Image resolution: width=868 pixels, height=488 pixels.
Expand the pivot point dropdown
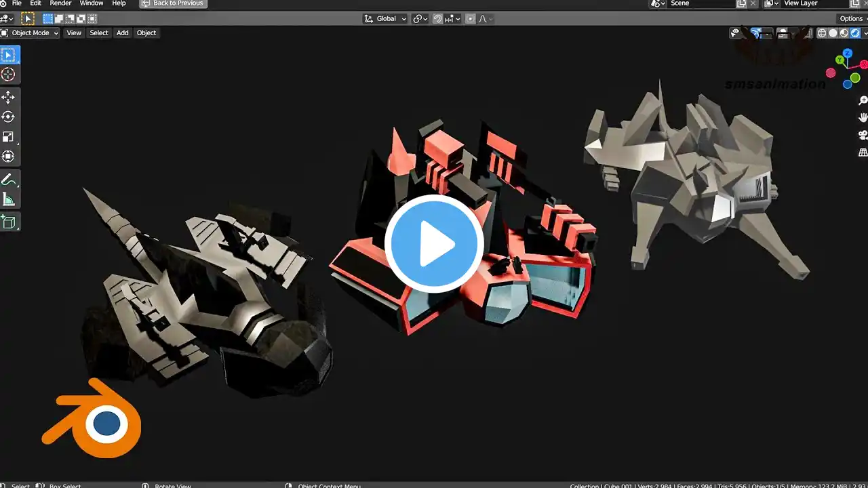tap(420, 19)
